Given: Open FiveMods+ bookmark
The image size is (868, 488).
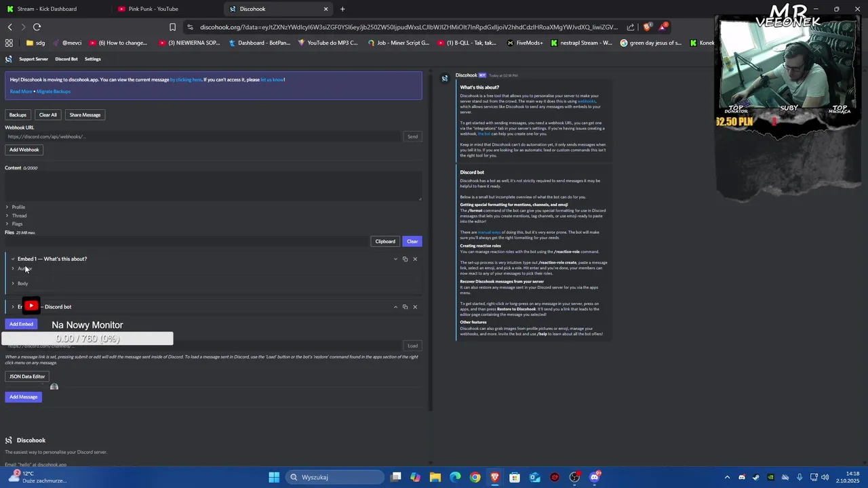Looking at the screenshot, I should (525, 43).
